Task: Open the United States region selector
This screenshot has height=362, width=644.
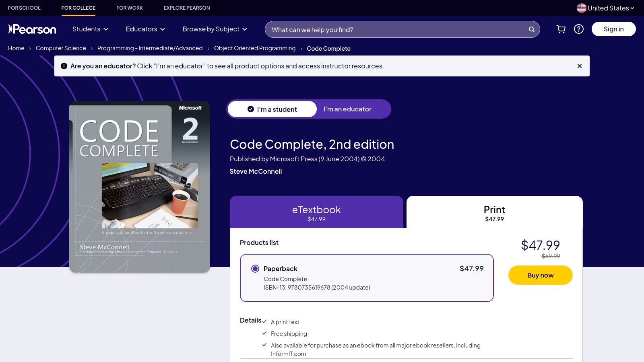Action: 605,8
